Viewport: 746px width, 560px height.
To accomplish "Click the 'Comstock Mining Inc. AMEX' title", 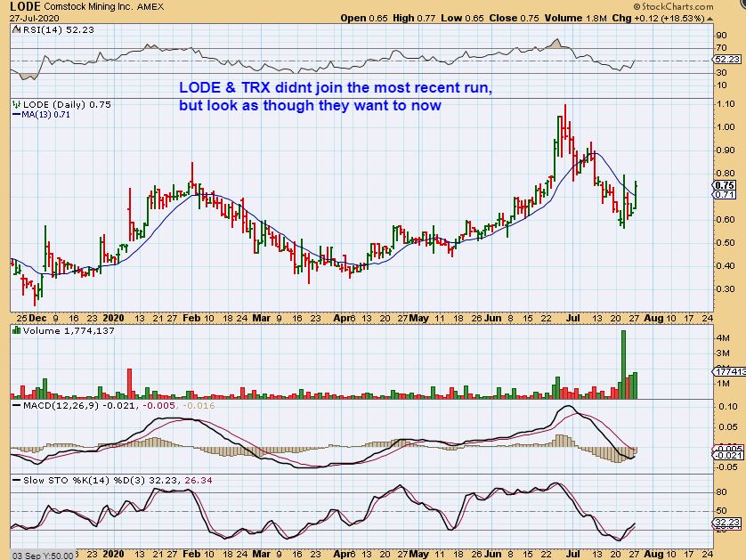I will 104,7.
